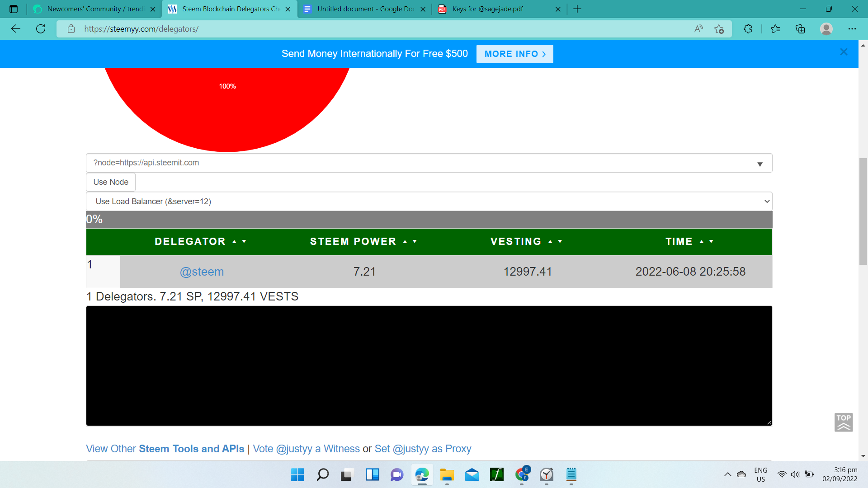Screen dimensions: 868x488
Task: Open Vote @justyy a Witness link
Action: [306, 449]
